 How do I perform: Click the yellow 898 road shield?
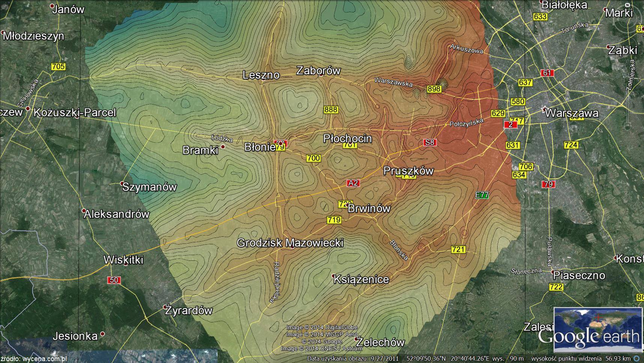click(x=434, y=89)
